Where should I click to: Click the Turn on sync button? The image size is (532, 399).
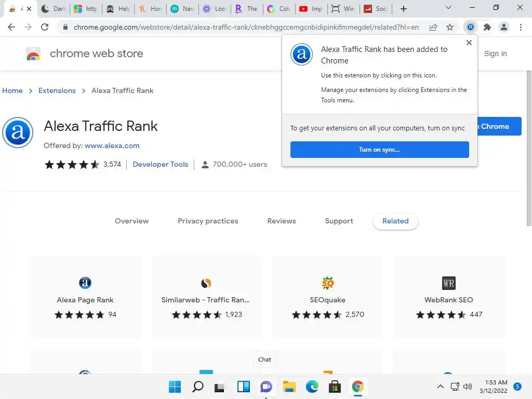[x=379, y=150]
